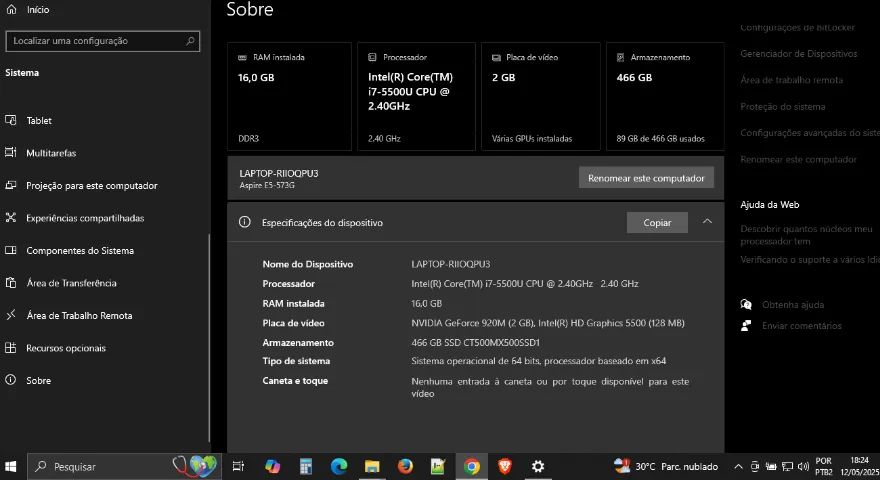The width and height of the screenshot is (880, 480).
Task: Launch Firefox from taskbar
Action: click(x=405, y=467)
